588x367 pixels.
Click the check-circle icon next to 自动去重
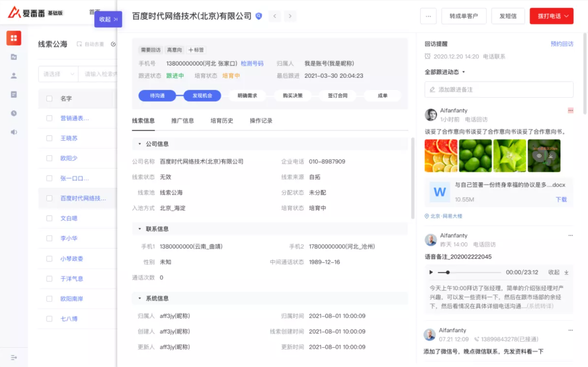[113, 44]
